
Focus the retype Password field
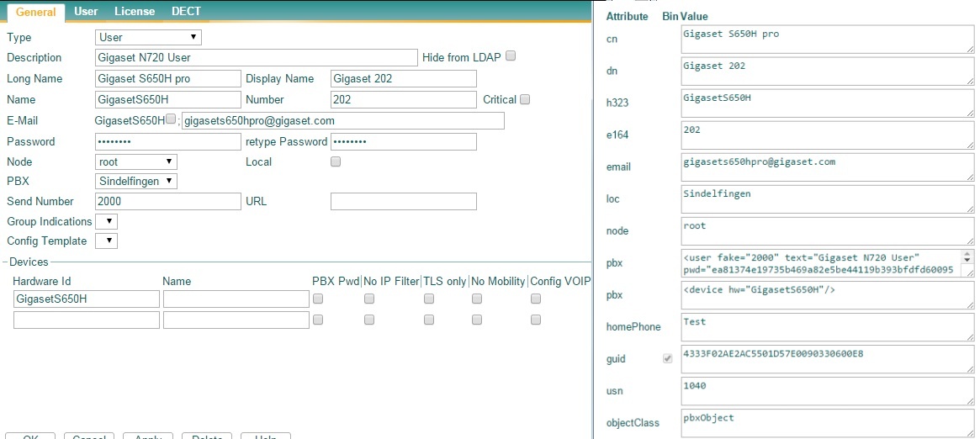(404, 141)
